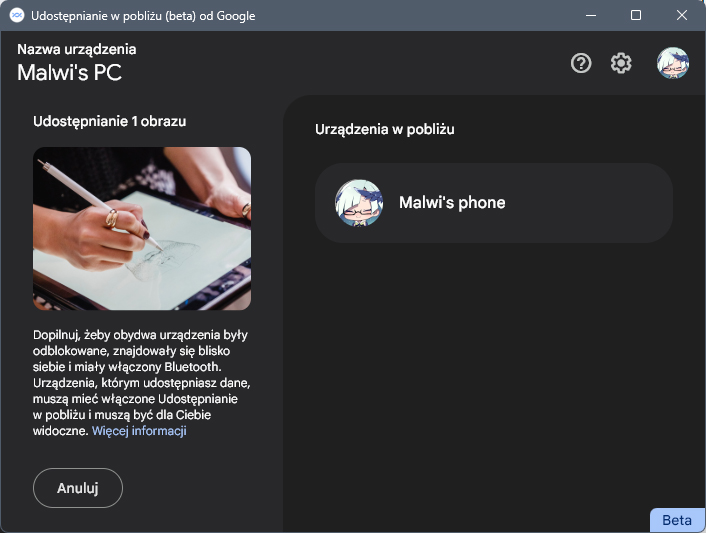The image size is (706, 533).
Task: Click the blue Beta badge
Action: tap(677, 520)
